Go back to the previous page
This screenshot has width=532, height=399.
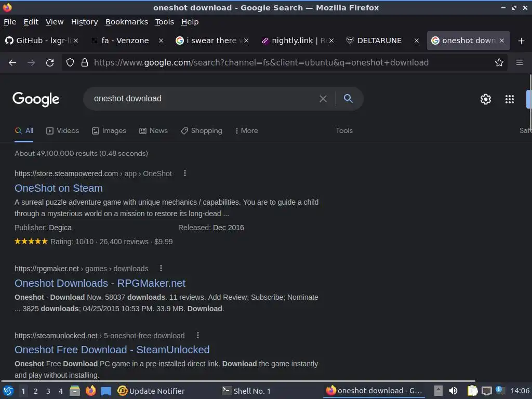point(12,62)
